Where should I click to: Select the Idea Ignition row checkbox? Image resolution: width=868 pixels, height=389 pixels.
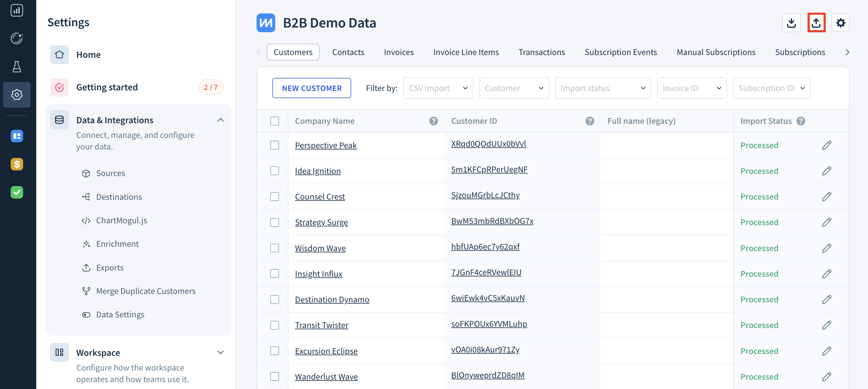[x=275, y=171]
